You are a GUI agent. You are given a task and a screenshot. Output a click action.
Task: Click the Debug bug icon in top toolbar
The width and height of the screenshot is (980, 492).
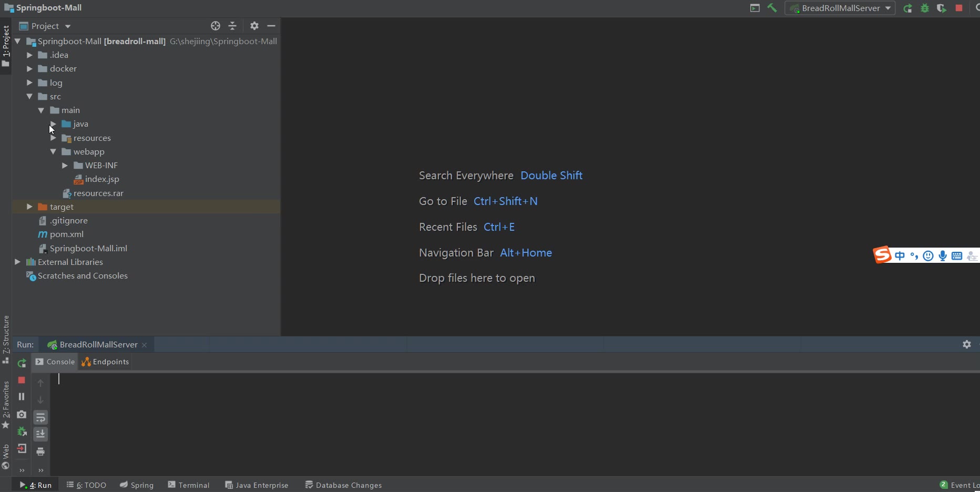click(924, 8)
